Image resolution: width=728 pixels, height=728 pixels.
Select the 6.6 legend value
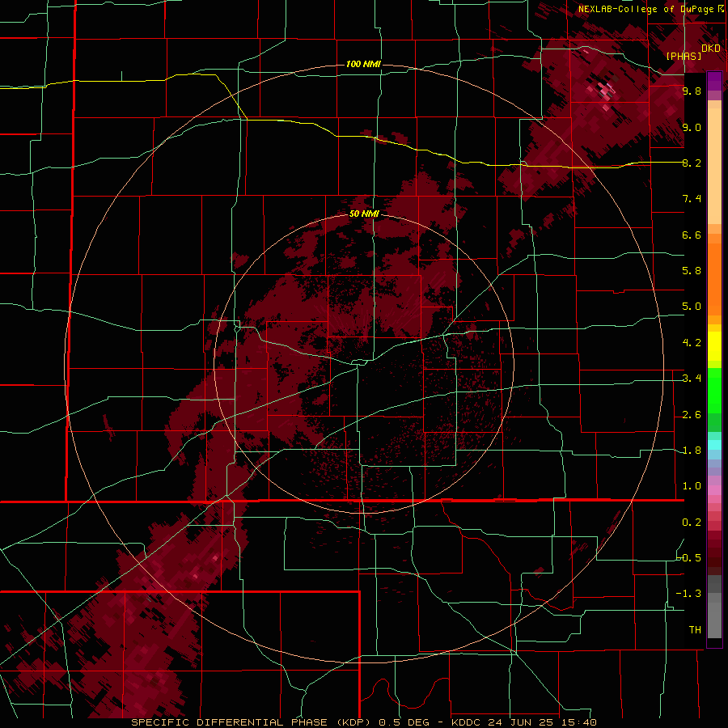(692, 235)
